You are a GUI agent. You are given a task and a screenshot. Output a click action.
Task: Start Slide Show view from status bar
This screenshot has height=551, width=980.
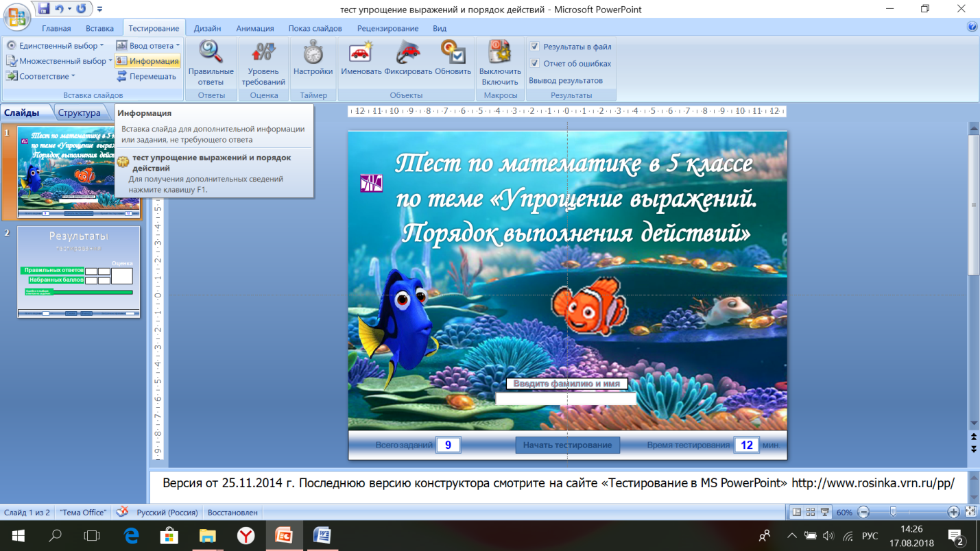coord(825,512)
